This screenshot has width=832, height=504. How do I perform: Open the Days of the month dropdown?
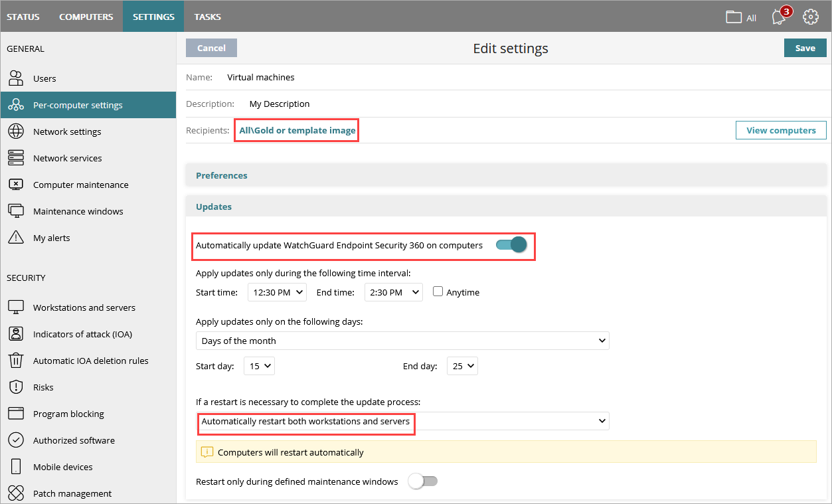[x=402, y=341]
